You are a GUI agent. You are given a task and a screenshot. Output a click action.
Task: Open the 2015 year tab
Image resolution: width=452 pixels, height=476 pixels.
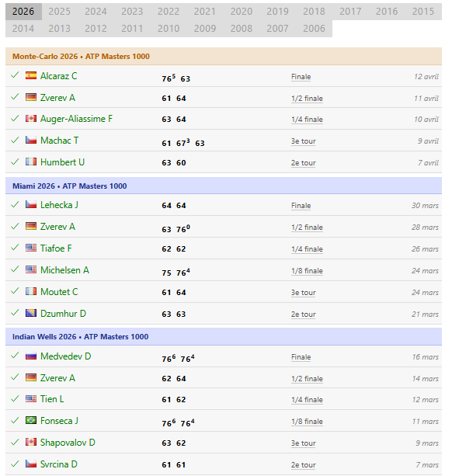coord(423,12)
